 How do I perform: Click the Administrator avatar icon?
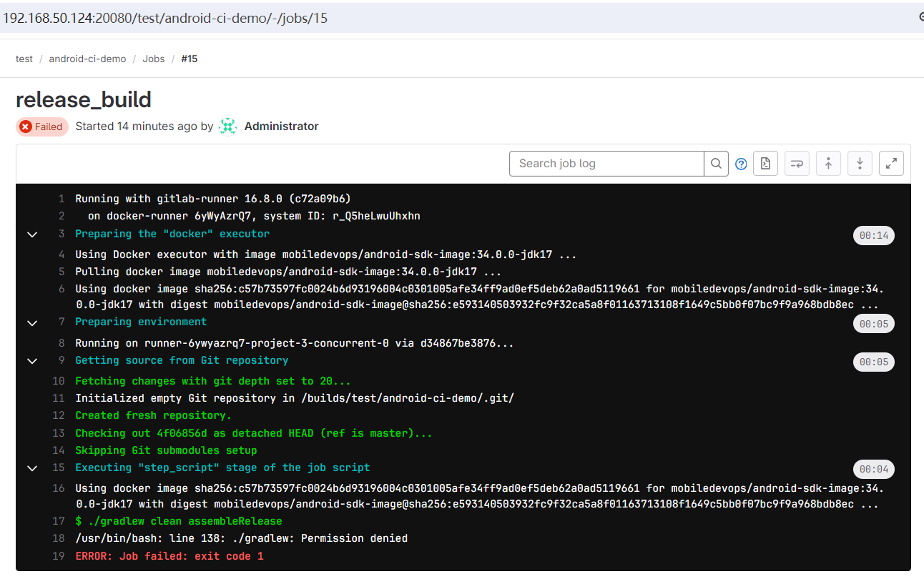point(227,127)
